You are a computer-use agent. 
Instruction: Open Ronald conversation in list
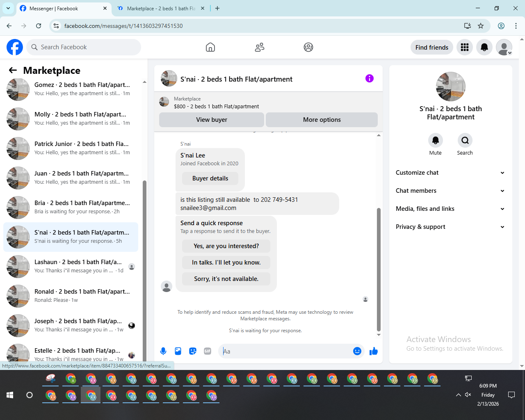point(71,296)
